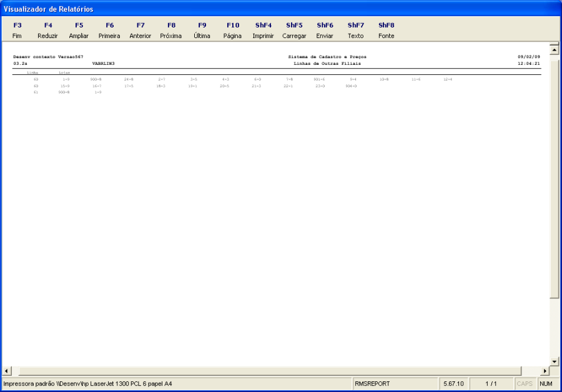This screenshot has height=392, width=562.
Task: Click the 1 / 1 page indicator
Action: (491, 384)
